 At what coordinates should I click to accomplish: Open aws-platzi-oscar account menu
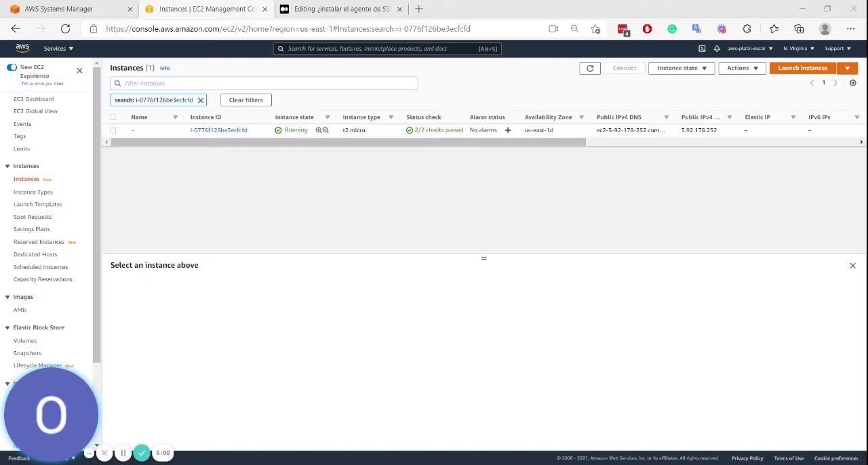(x=751, y=49)
